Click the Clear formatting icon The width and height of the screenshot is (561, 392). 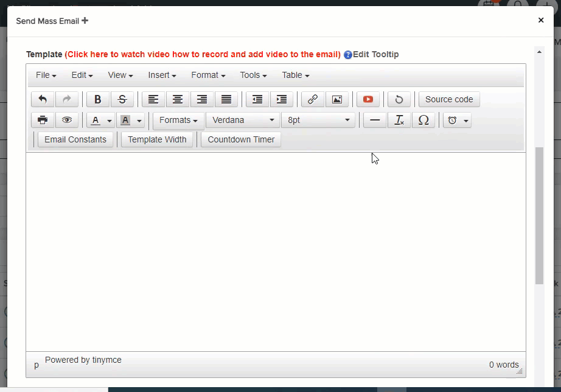click(x=399, y=121)
